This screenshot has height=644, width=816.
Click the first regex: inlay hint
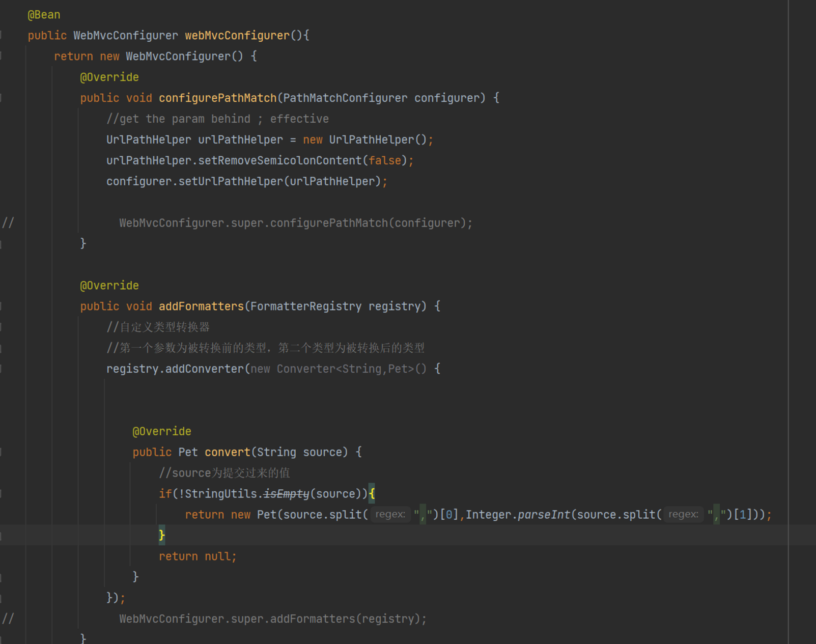[390, 515]
